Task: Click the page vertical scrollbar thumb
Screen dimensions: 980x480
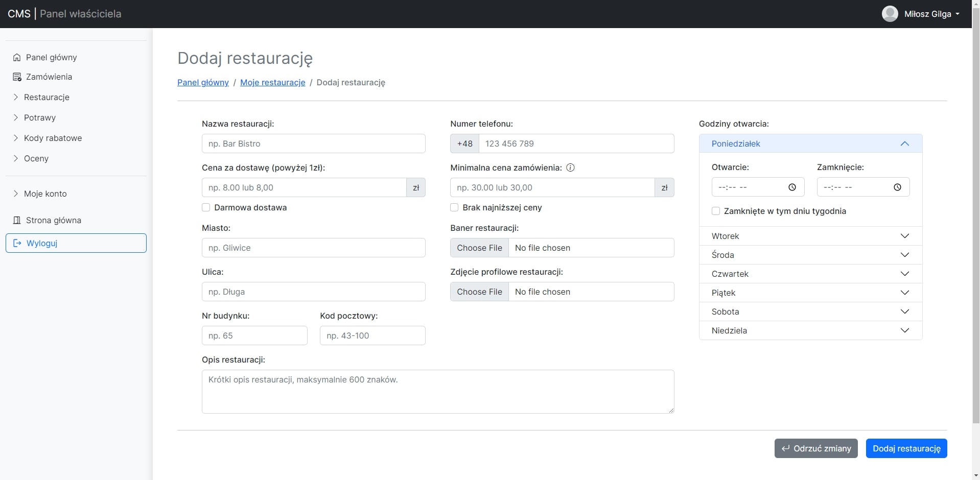Action: 976,215
